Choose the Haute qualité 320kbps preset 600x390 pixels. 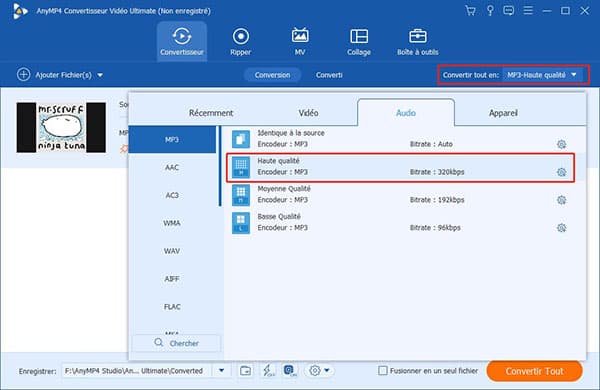click(400, 167)
